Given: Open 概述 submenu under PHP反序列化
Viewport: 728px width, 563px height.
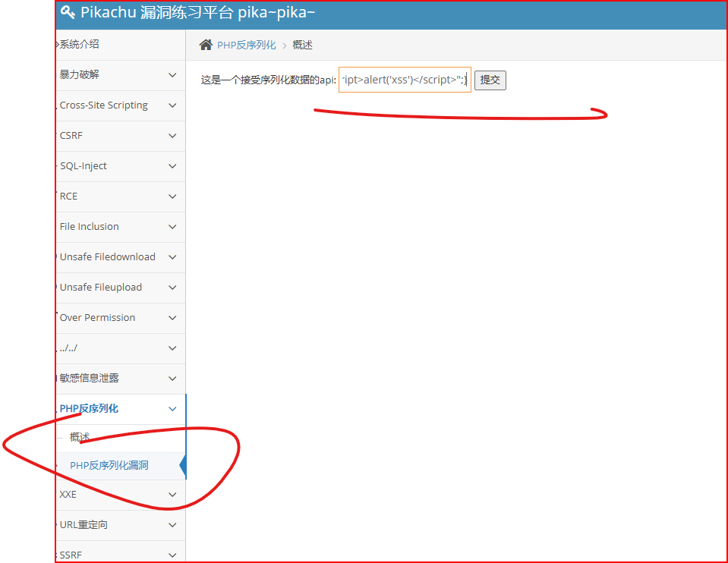Looking at the screenshot, I should tap(80, 437).
